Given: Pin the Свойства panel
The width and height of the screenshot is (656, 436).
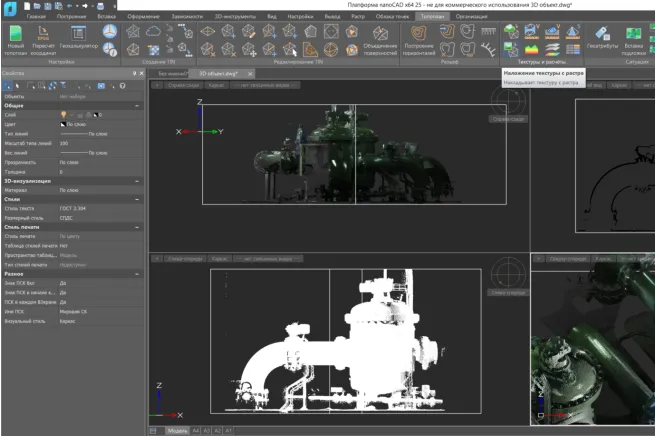Looking at the screenshot, I should click(135, 73).
